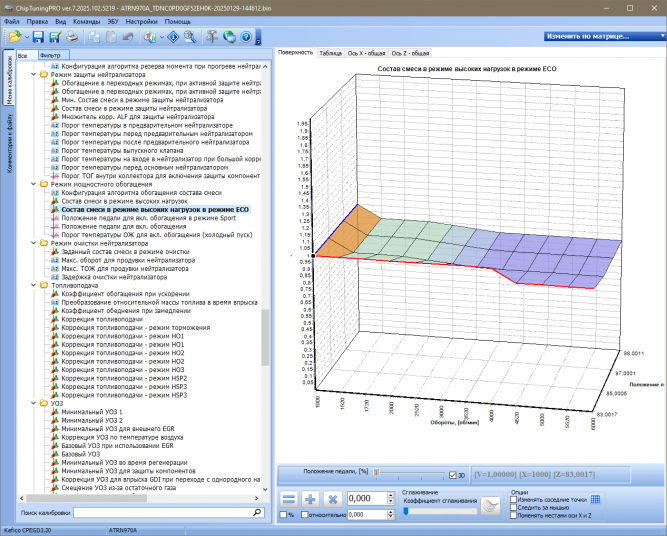Image resolution: width=667 pixels, height=536 pixels.
Task: Click the copy documents toolbar icon
Action: [94, 37]
